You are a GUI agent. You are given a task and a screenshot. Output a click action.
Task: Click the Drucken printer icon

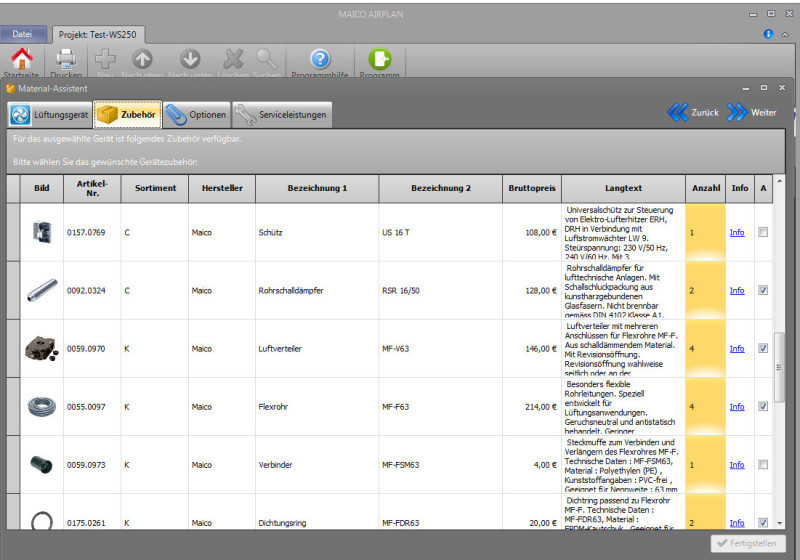pyautogui.click(x=66, y=59)
